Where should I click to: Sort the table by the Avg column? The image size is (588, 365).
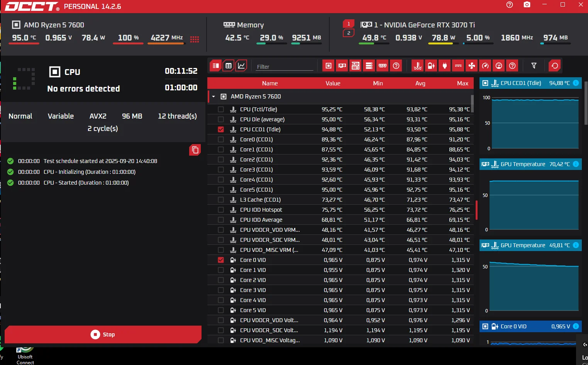pyautogui.click(x=420, y=83)
